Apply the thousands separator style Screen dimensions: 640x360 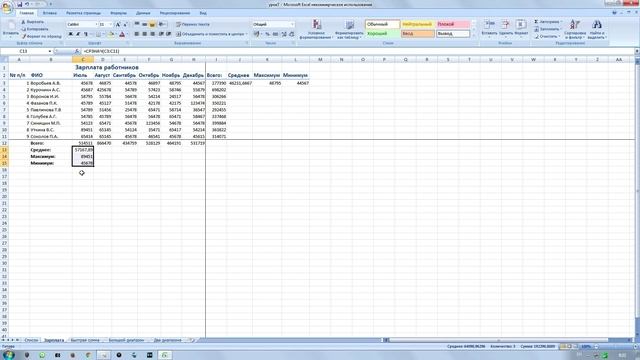(276, 34)
